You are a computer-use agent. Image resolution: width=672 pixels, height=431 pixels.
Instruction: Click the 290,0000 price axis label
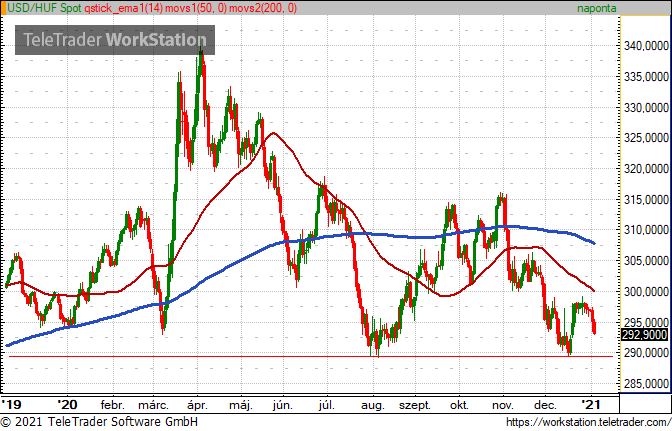646,353
